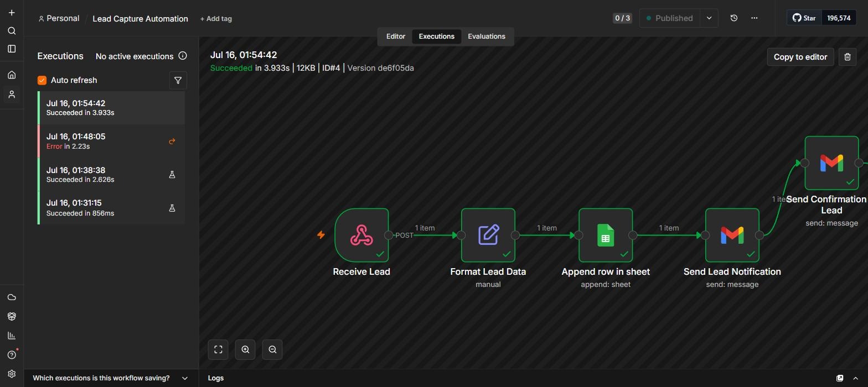Open the personal user icon in sidebar

12,95
